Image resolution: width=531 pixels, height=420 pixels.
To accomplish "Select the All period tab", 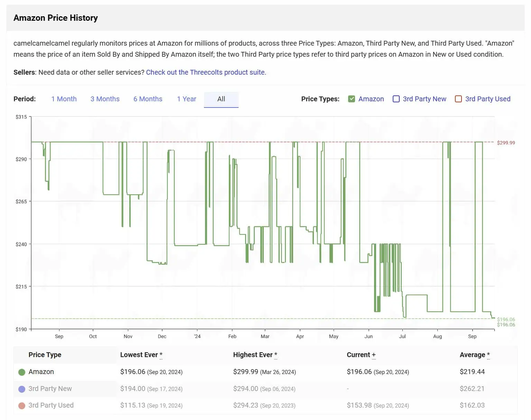I will point(221,99).
